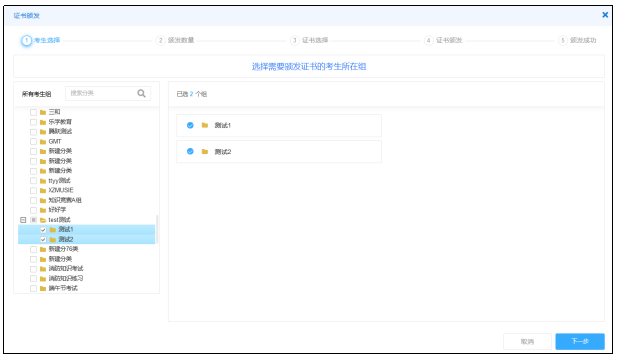617x360 pixels.
Task: Click the folder icon beside 三和
Action: [x=43, y=112]
